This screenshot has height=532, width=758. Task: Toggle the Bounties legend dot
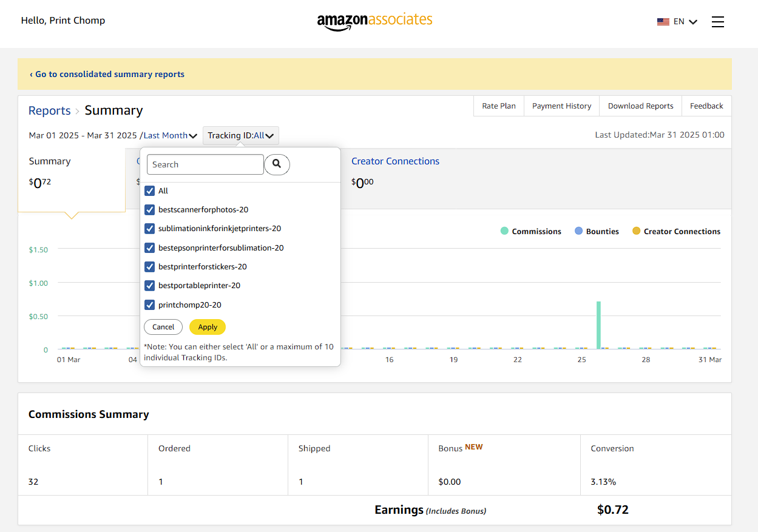click(x=578, y=231)
